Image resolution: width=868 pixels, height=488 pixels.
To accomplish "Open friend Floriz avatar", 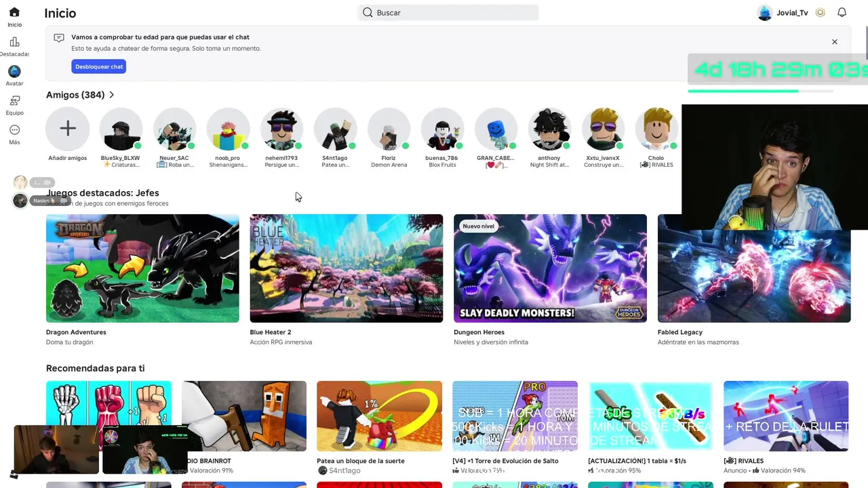I will [389, 129].
